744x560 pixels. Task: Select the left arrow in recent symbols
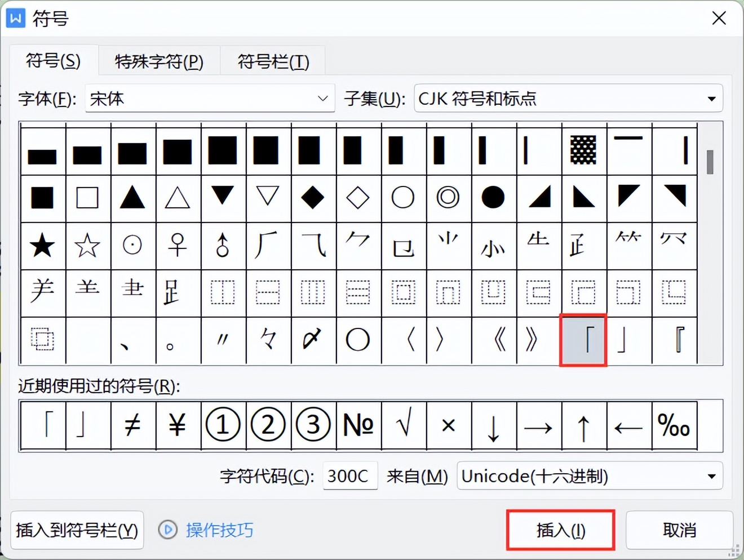click(x=628, y=425)
